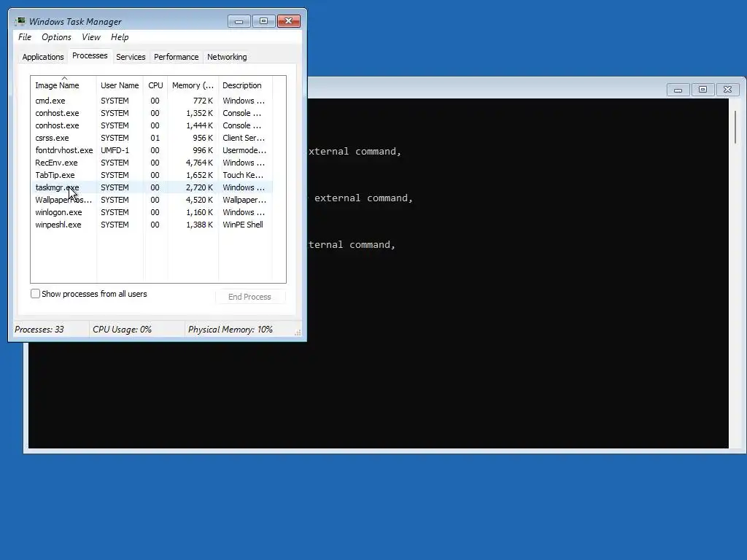Select the cmd.exe process row
Viewport: 747px width, 560px height.
152,101
